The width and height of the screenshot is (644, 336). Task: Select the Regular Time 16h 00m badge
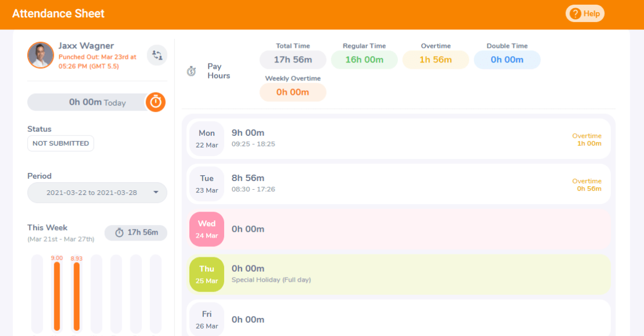coord(364,59)
